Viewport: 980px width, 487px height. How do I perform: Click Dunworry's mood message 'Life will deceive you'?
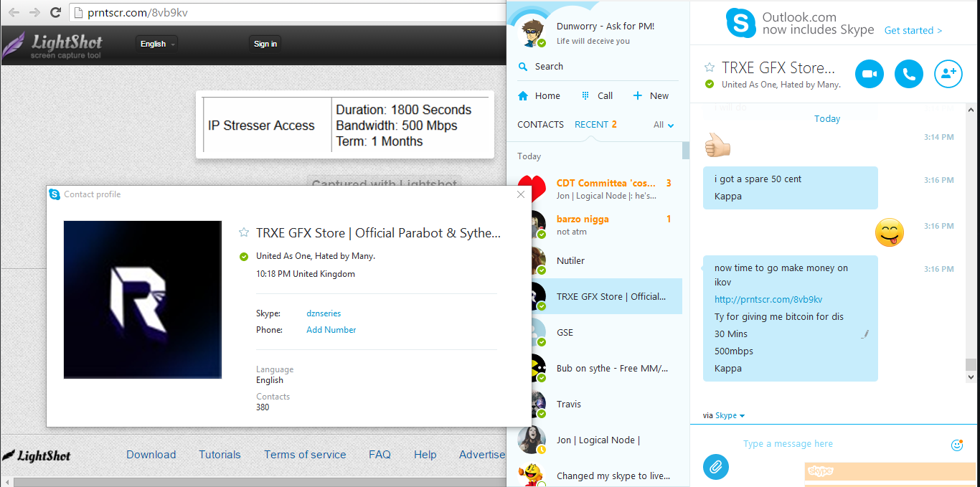(593, 41)
